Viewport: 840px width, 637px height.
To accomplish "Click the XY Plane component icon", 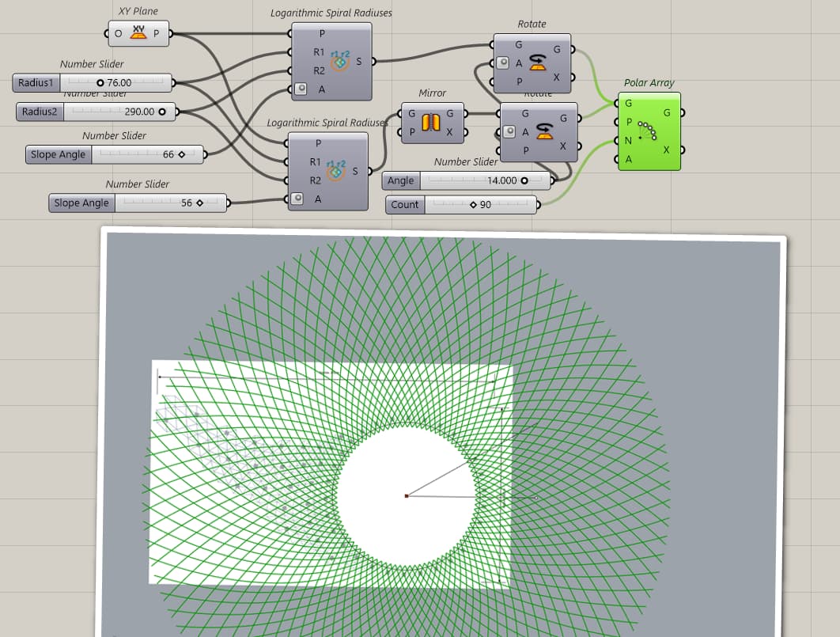I will tap(137, 34).
